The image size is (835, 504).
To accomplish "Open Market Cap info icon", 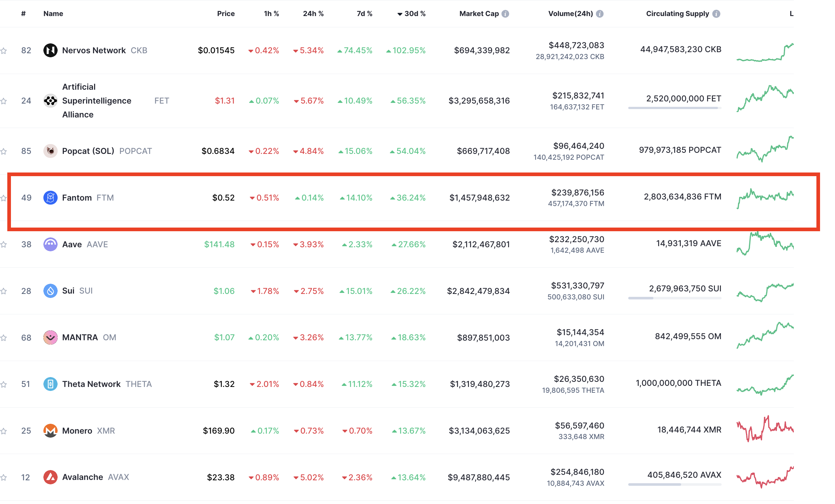I will [x=505, y=14].
